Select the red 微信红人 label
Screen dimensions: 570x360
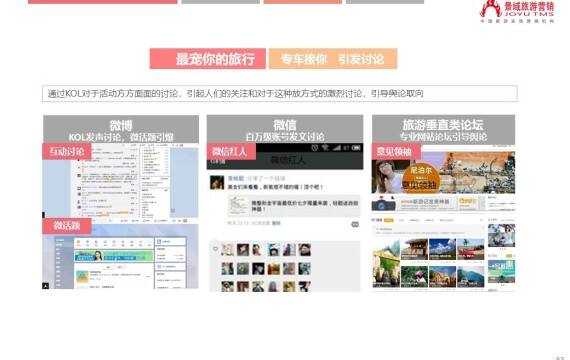click(x=231, y=151)
